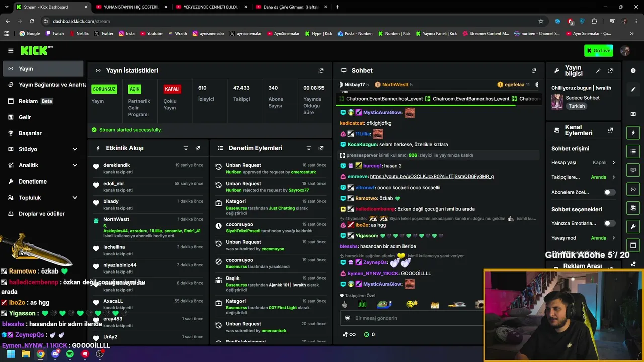Open the Reklam Beta page

(43, 101)
